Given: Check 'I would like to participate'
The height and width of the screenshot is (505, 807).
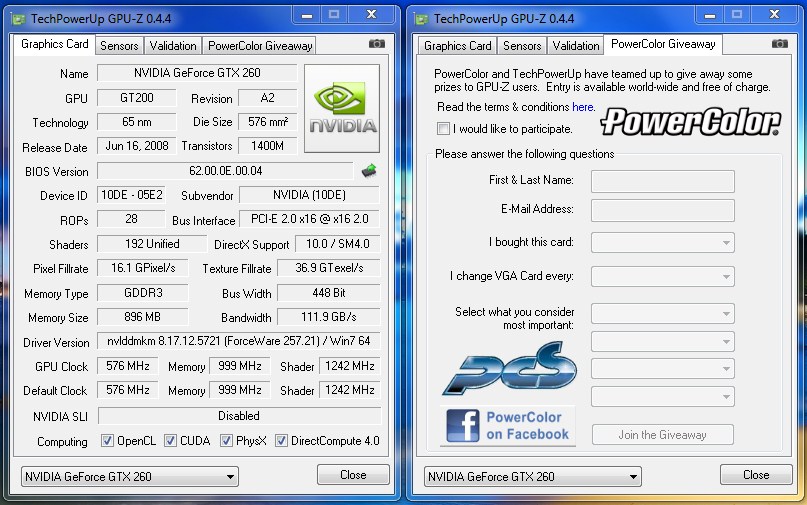Looking at the screenshot, I should pos(443,129).
